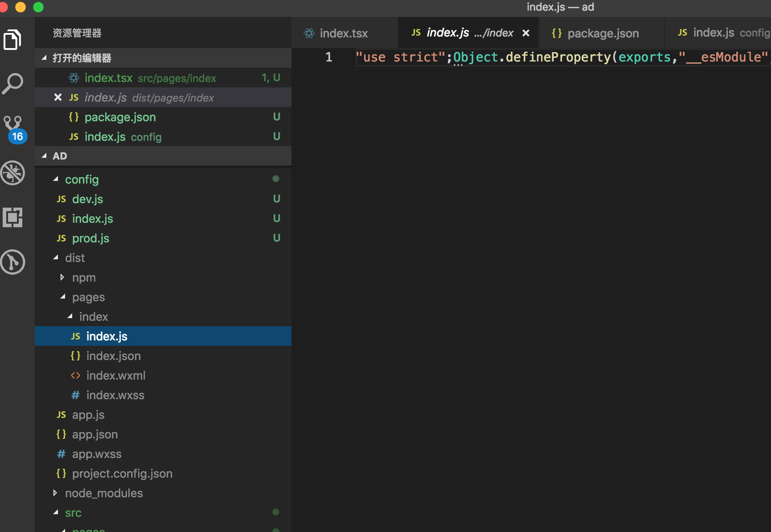Click the React icon of index.tsx tab
This screenshot has height=532, width=771.
pos(309,33)
